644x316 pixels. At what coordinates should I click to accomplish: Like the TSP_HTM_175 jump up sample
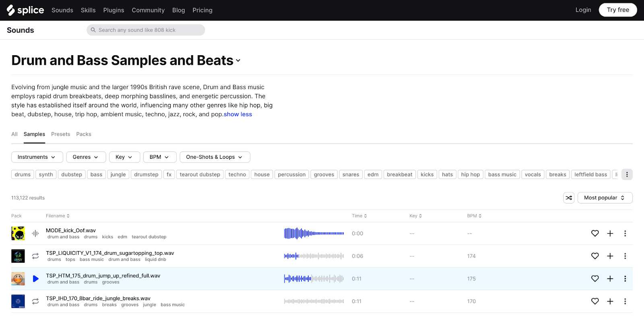point(595,279)
